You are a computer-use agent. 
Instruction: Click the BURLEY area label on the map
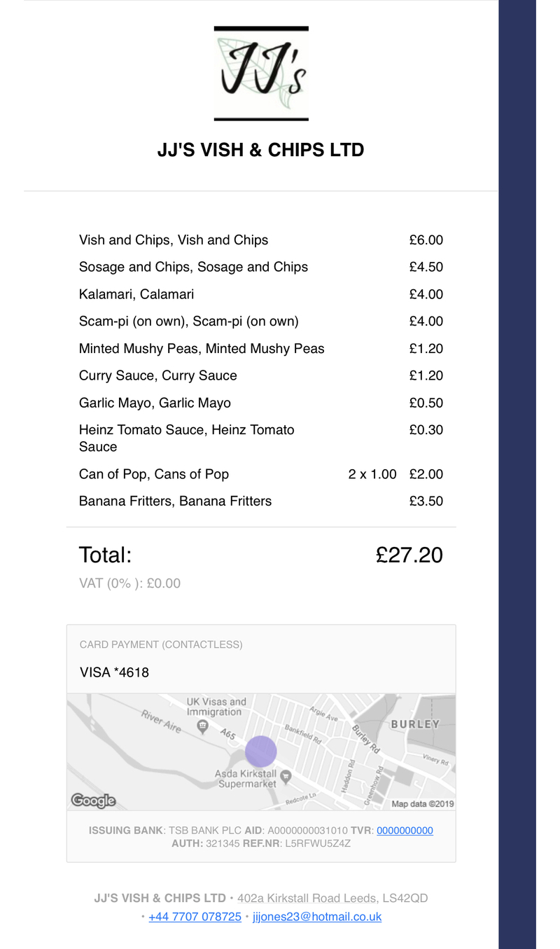click(x=414, y=724)
